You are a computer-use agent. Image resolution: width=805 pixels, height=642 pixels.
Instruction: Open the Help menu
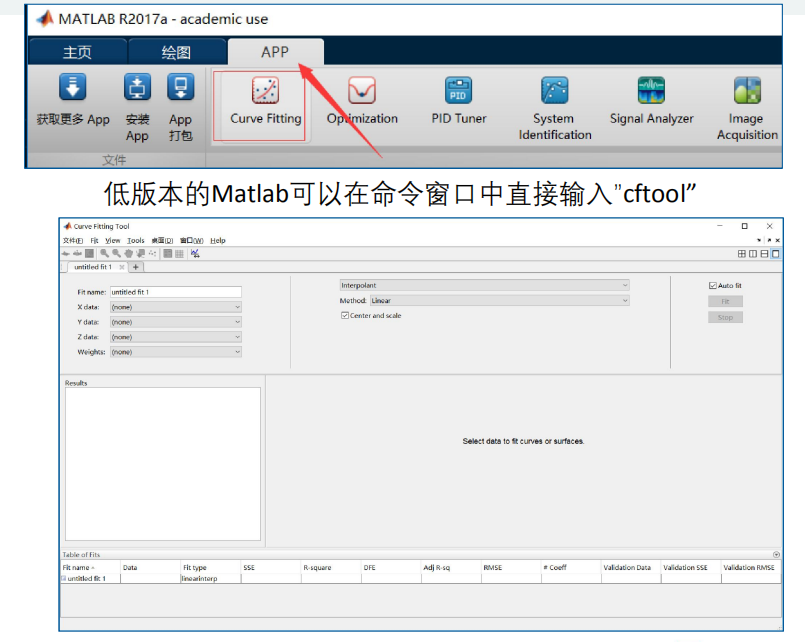click(x=218, y=240)
